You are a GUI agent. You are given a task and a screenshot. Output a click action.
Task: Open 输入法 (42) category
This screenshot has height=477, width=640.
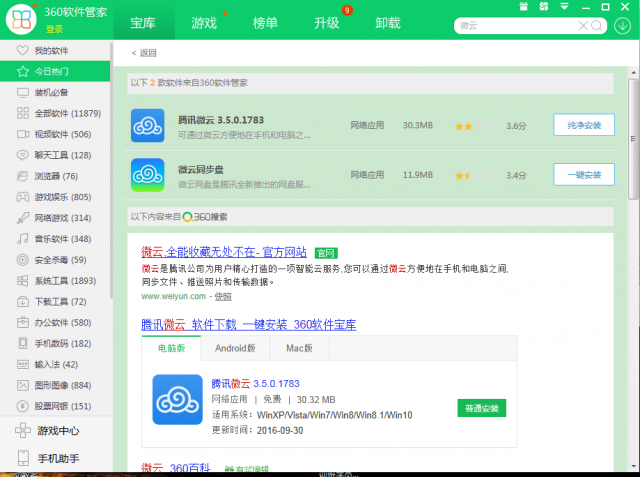pyautogui.click(x=55, y=364)
